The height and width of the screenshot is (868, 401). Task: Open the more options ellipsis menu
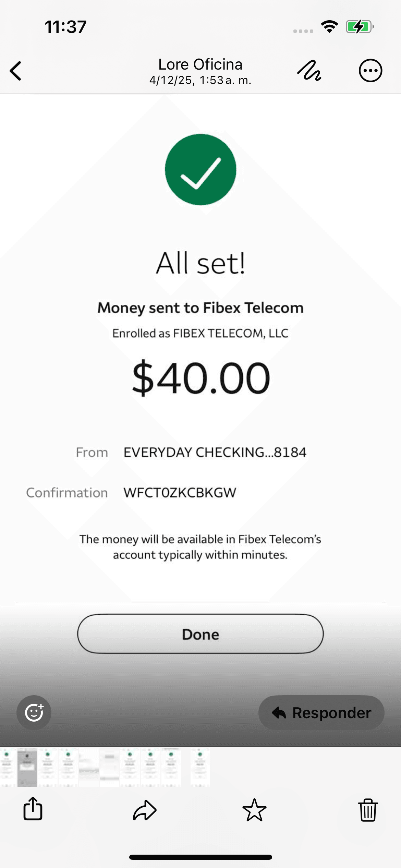[x=370, y=71]
